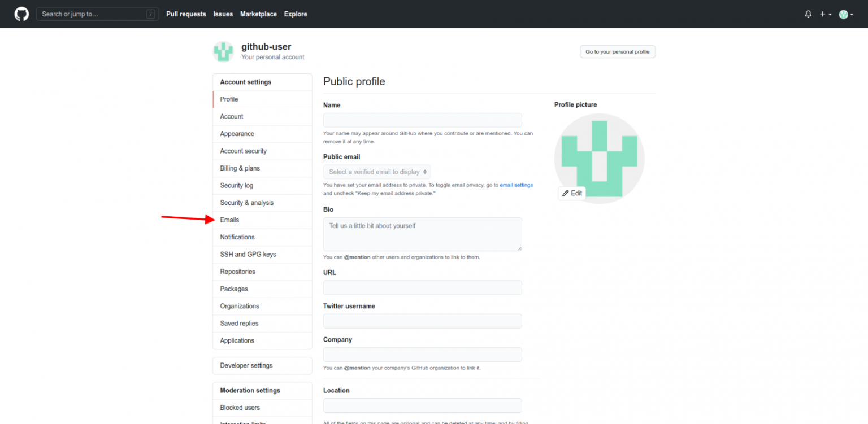Click the plus icon to create new

(x=822, y=14)
